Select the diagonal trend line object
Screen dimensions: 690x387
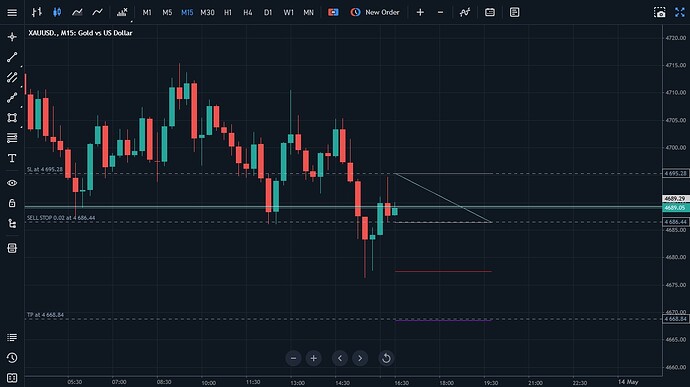[443, 198]
